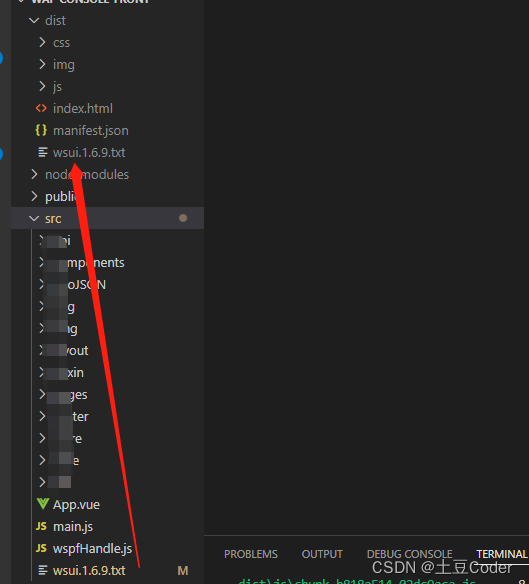Select the dist folder label
Screen dimensions: 529x584
[x=55, y=20]
